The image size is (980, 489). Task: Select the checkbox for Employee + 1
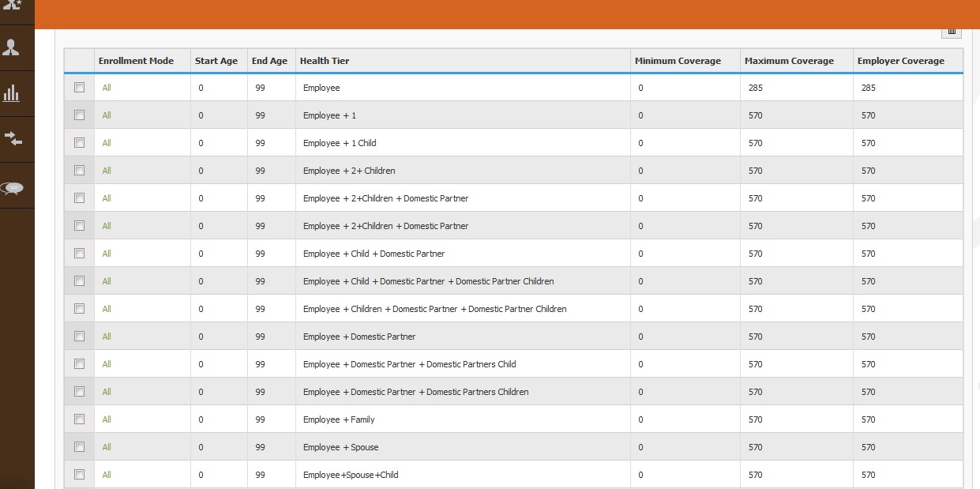coord(79,115)
